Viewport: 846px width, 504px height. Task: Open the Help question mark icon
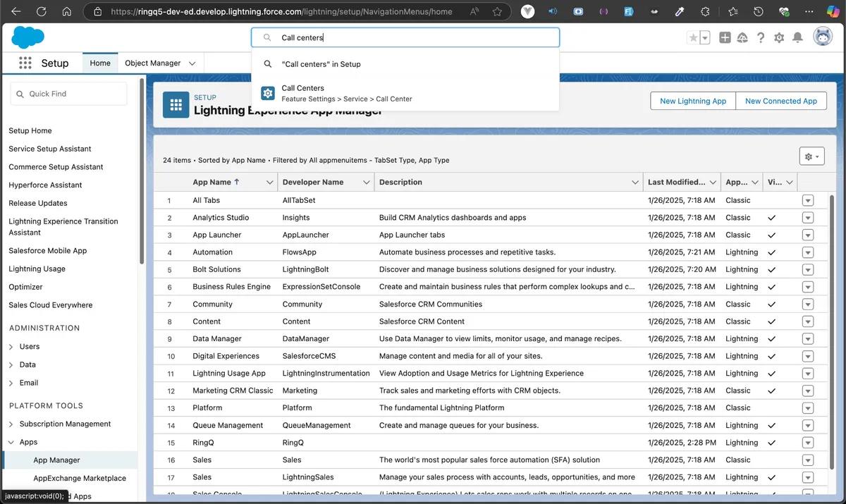[x=761, y=38]
